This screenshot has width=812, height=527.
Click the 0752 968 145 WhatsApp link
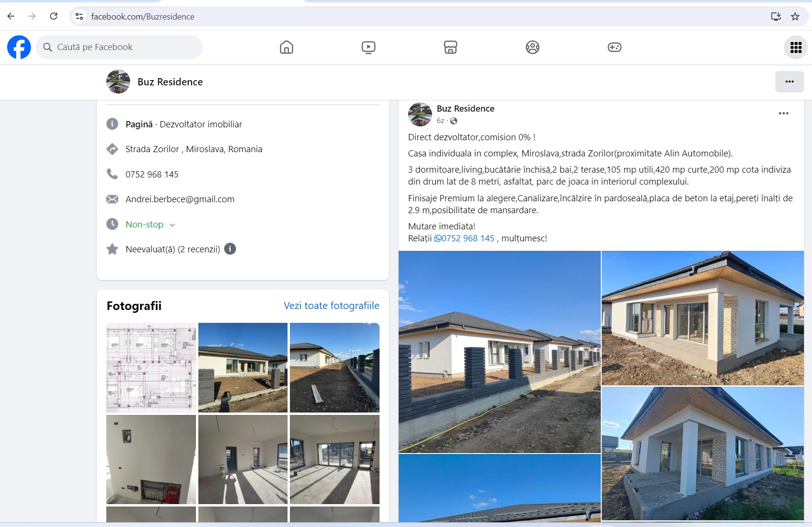[464, 238]
